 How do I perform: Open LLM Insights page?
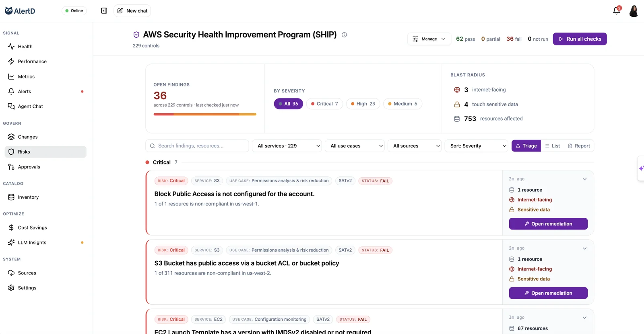[x=45, y=243]
